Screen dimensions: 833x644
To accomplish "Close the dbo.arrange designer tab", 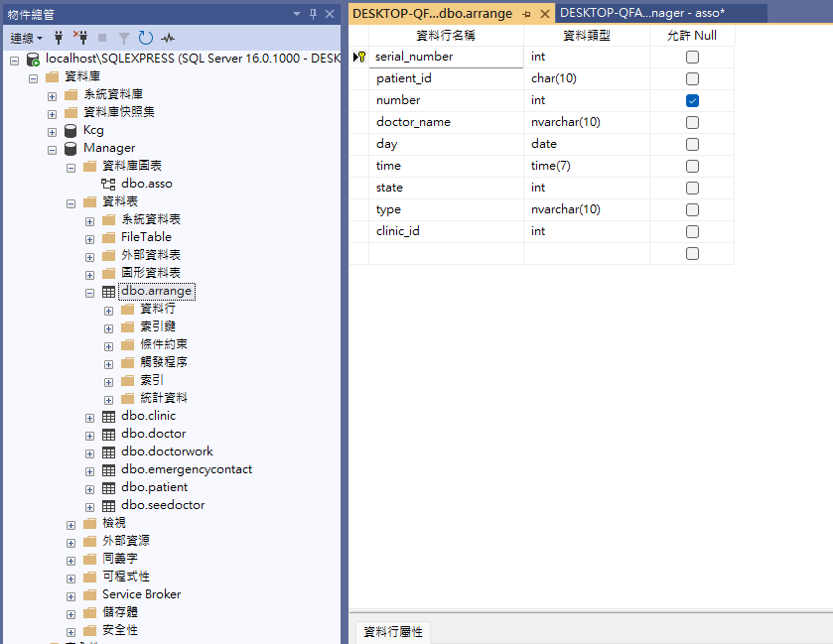I will click(x=544, y=14).
